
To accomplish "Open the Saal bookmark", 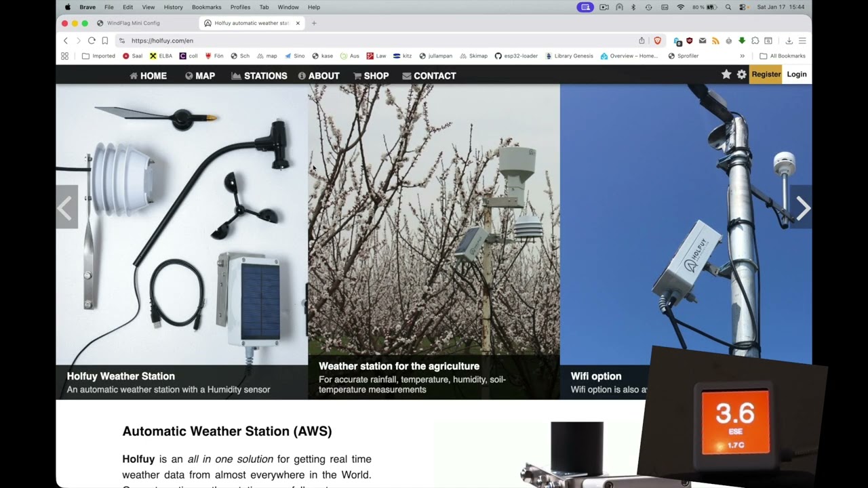I will (133, 56).
